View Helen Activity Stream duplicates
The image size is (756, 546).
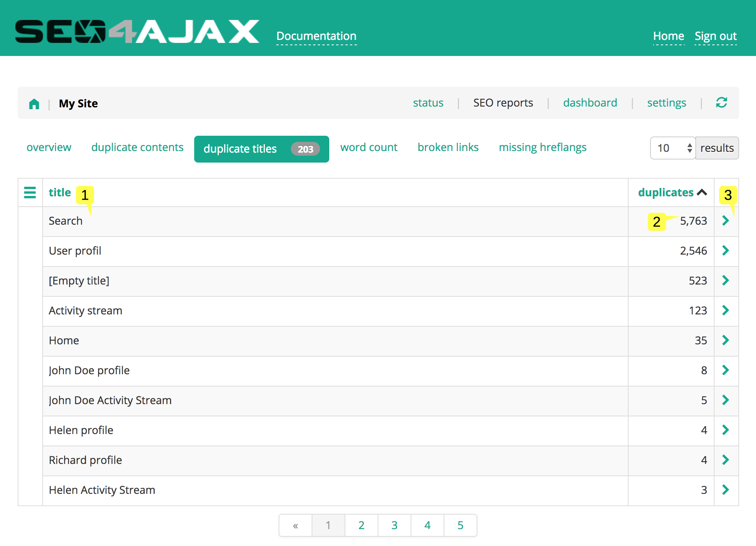tap(725, 490)
